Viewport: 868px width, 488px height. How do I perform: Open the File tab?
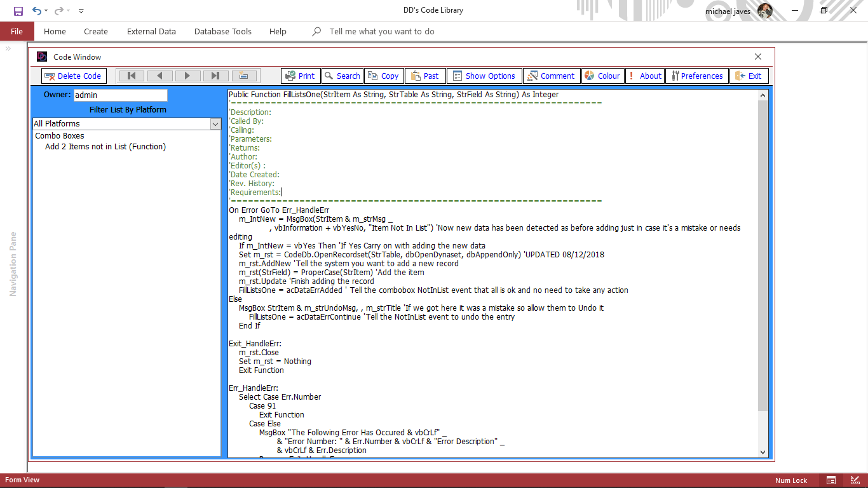point(17,31)
